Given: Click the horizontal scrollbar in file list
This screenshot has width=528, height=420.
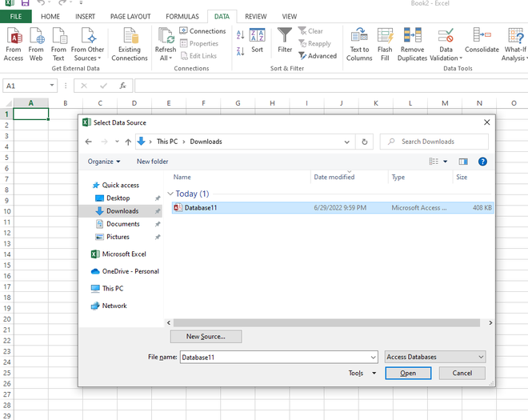Looking at the screenshot, I should tap(326, 322).
